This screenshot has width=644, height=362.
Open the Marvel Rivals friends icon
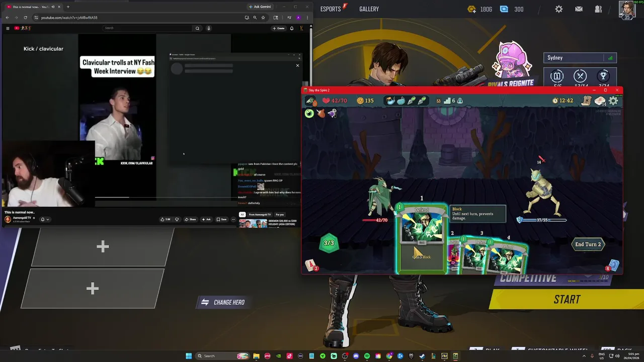(598, 9)
